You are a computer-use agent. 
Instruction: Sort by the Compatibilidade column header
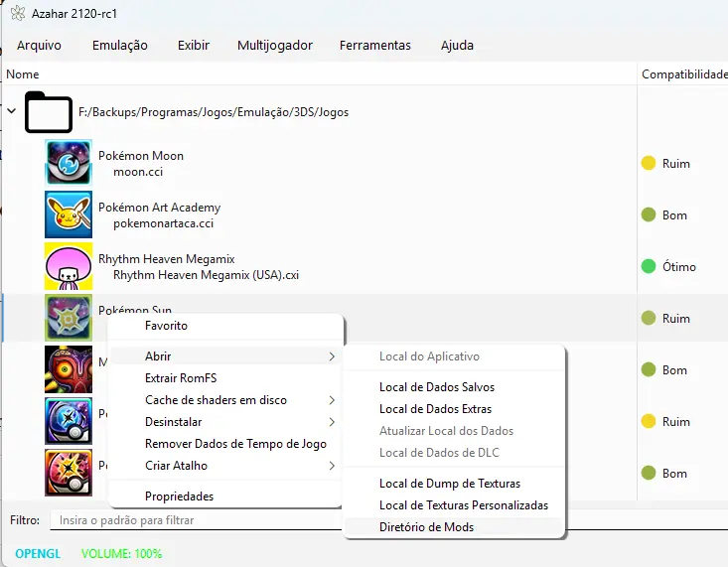click(x=684, y=74)
